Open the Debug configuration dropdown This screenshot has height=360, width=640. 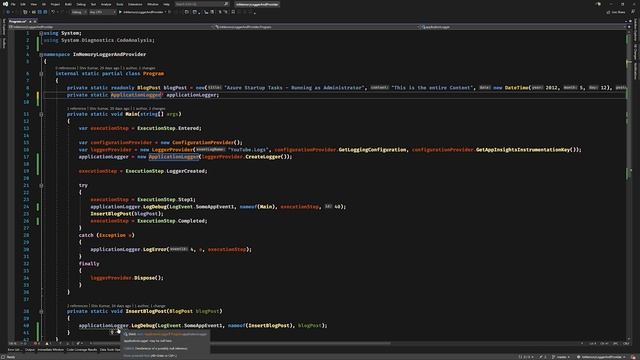78,12
